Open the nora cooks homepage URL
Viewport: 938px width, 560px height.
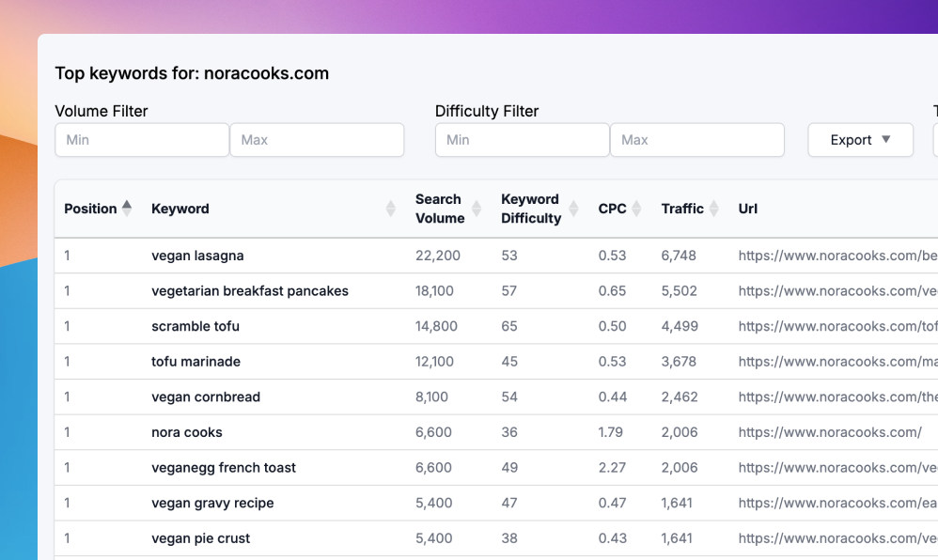830,432
